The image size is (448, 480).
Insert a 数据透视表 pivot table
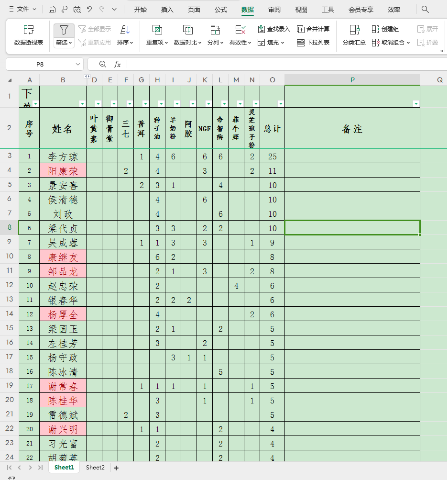pos(29,35)
